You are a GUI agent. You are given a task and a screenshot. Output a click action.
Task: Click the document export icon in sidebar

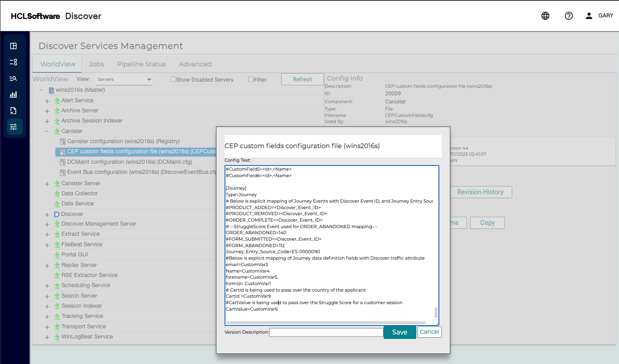click(x=13, y=111)
